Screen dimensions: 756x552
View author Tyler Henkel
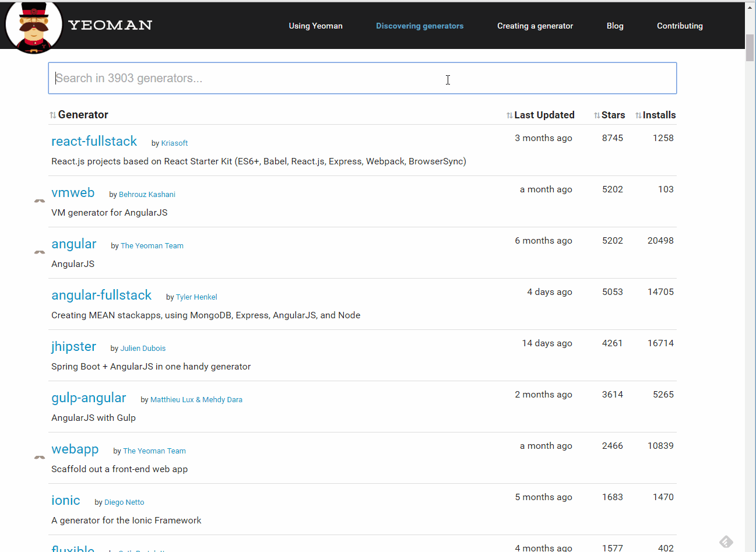[x=196, y=297]
